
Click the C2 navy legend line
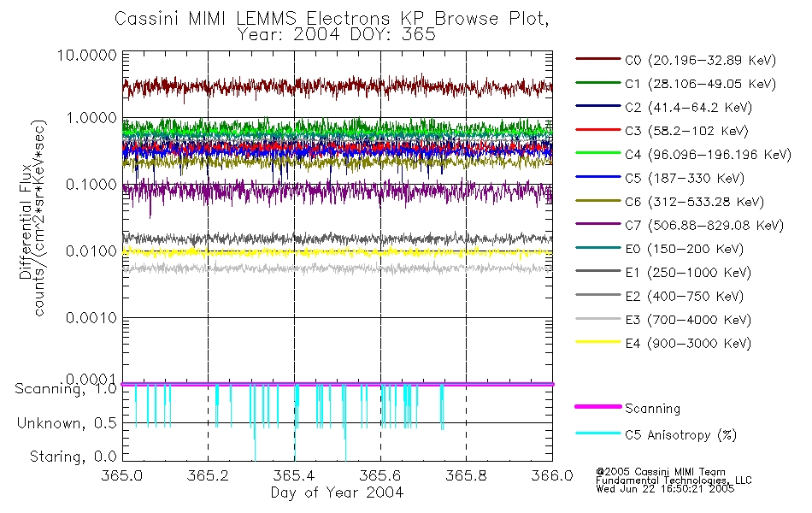point(597,106)
